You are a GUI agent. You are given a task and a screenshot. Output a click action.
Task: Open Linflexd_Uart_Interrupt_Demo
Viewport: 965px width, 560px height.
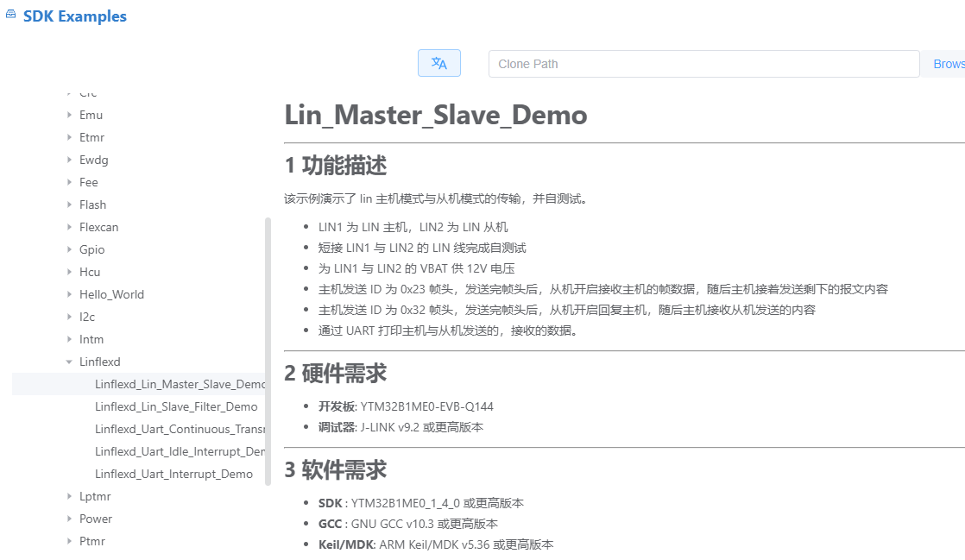[173, 474]
